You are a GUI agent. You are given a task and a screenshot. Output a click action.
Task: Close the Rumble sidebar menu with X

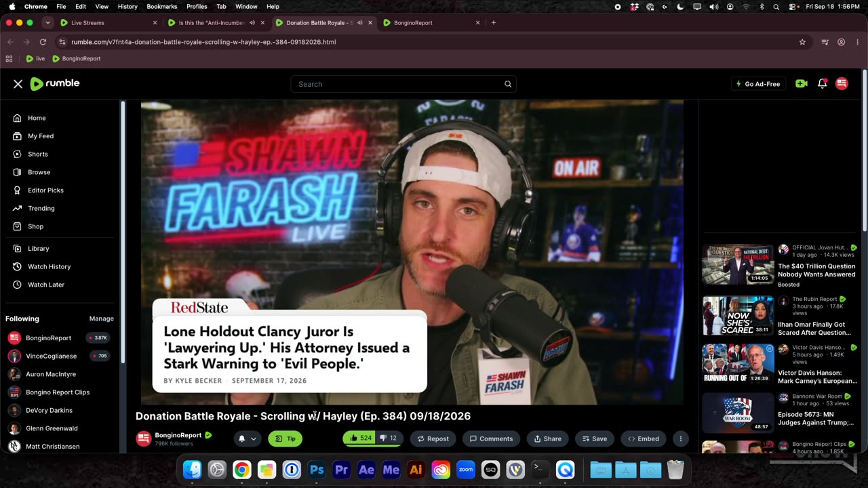(x=18, y=84)
